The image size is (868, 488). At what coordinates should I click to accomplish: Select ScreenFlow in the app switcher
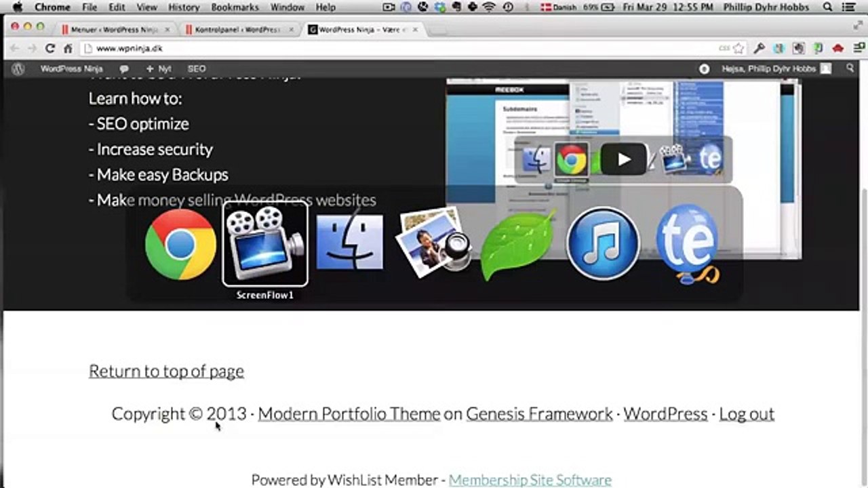(265, 244)
